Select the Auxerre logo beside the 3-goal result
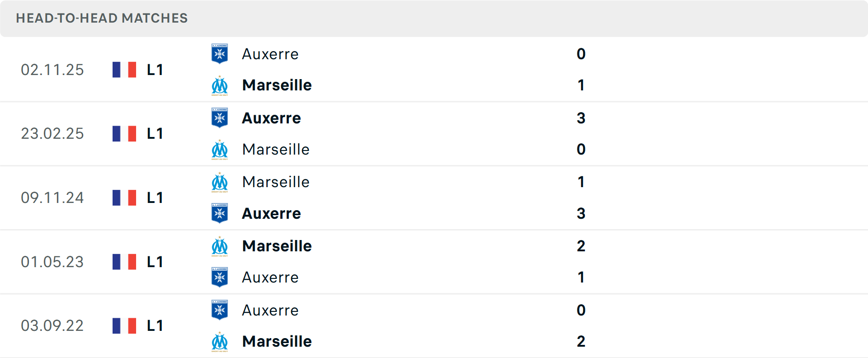Image resolution: width=868 pixels, height=358 pixels. [x=219, y=213]
